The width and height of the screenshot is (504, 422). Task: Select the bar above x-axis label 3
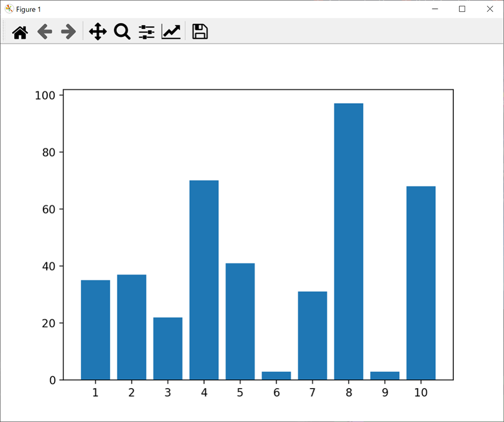(168, 348)
